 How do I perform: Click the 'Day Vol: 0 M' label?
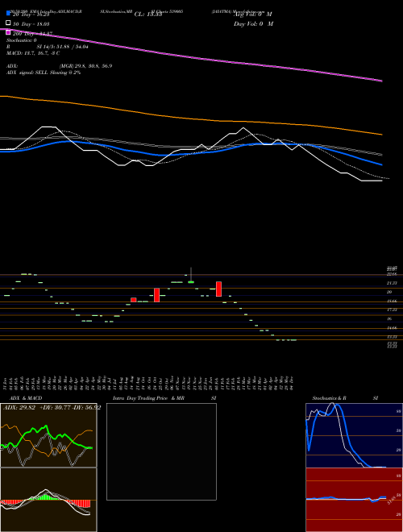coord(253,24)
